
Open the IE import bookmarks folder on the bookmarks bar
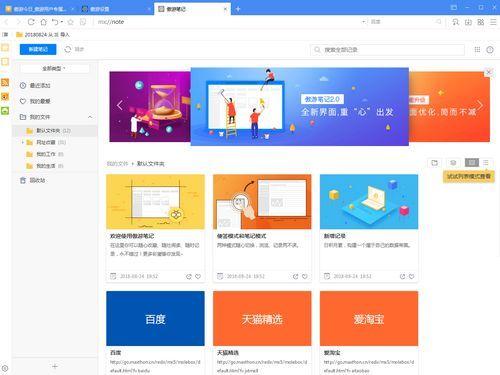click(43, 34)
